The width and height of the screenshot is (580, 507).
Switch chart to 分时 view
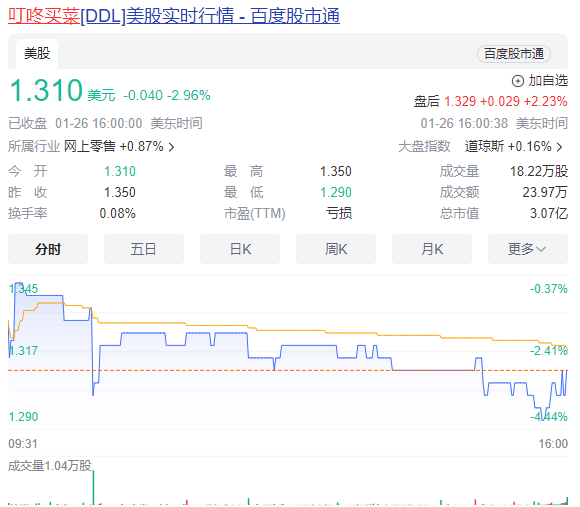click(x=48, y=249)
